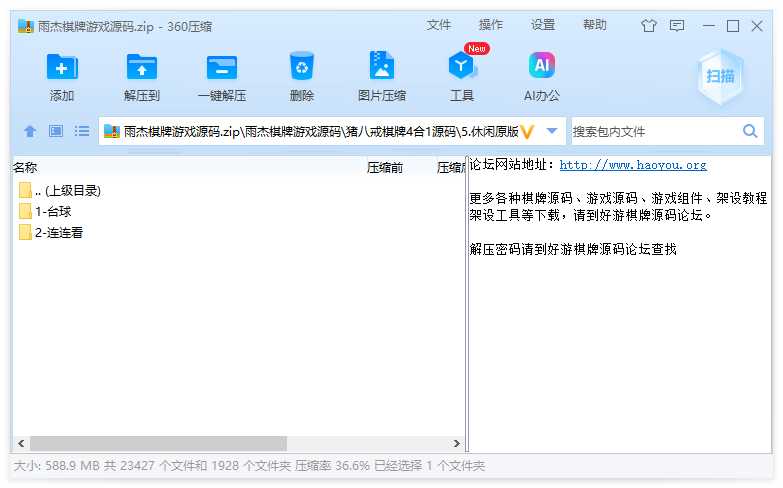Switch to list view icon
The width and height of the screenshot is (783, 488).
click(x=82, y=131)
